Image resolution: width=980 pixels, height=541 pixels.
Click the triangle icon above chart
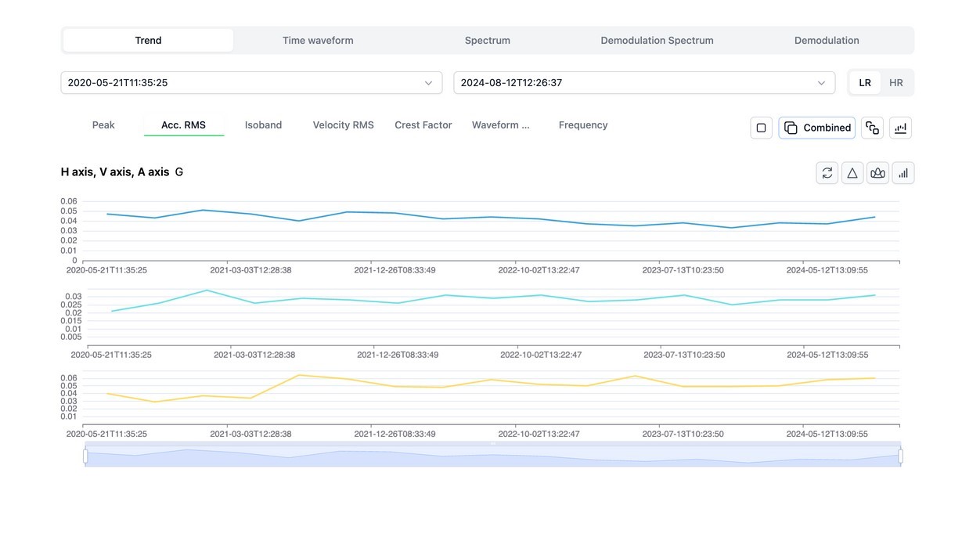tap(852, 173)
